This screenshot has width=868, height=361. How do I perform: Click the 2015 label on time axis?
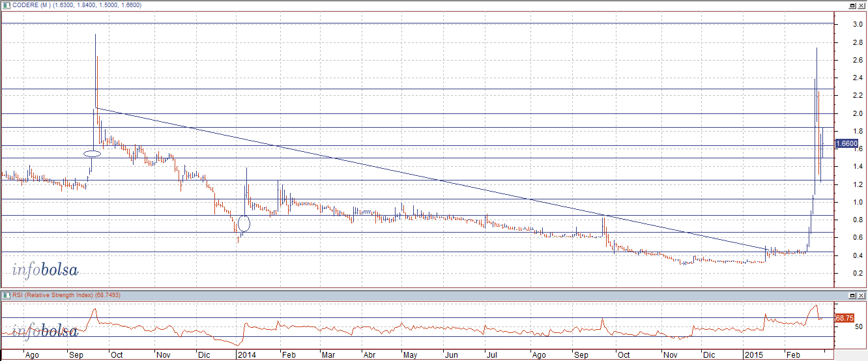(755, 356)
